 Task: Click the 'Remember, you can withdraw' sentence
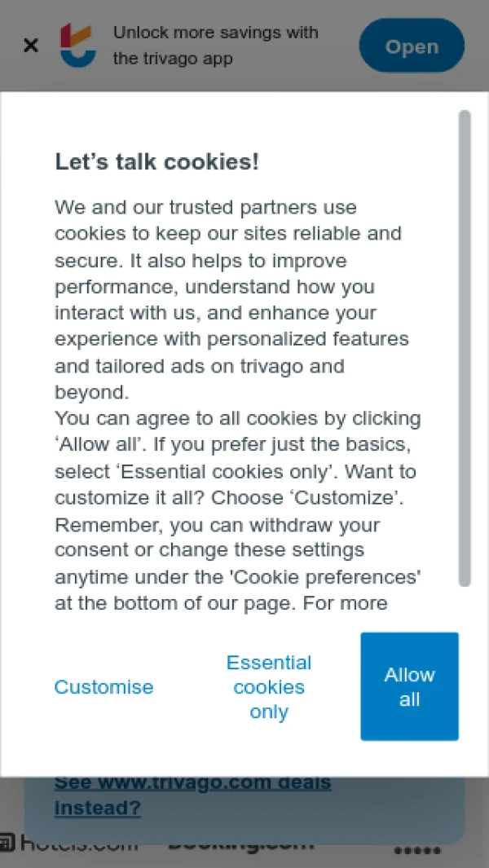point(217,525)
